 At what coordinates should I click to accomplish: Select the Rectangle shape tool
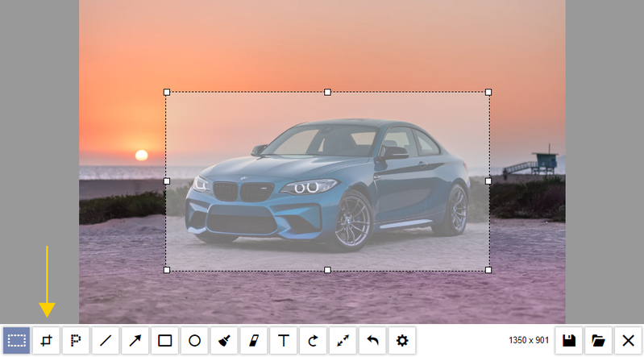coord(164,341)
